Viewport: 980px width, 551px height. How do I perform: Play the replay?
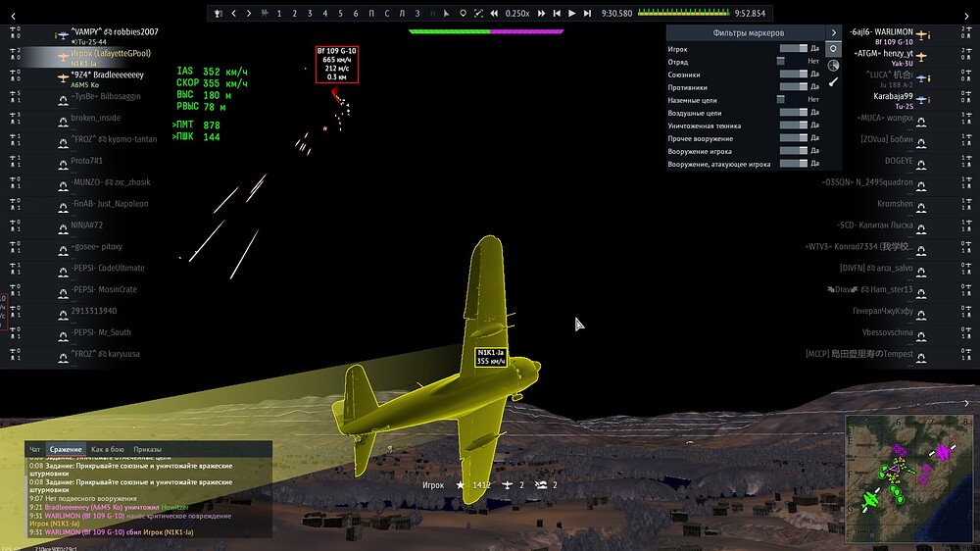[572, 13]
